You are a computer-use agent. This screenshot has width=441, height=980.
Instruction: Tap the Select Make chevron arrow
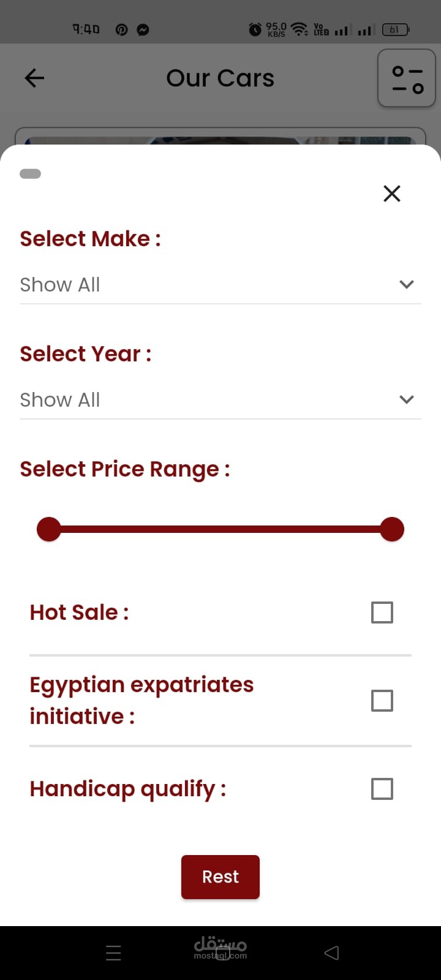tap(407, 284)
